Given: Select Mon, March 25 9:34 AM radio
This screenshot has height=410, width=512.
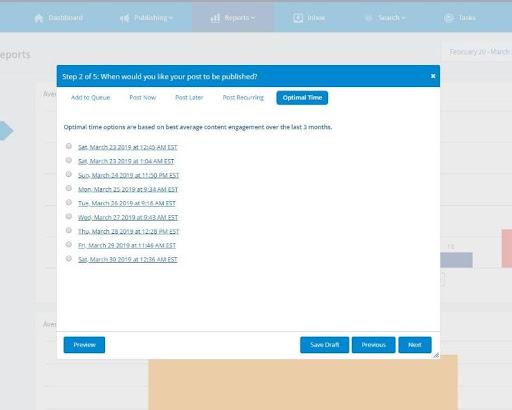Looking at the screenshot, I should point(69,188).
